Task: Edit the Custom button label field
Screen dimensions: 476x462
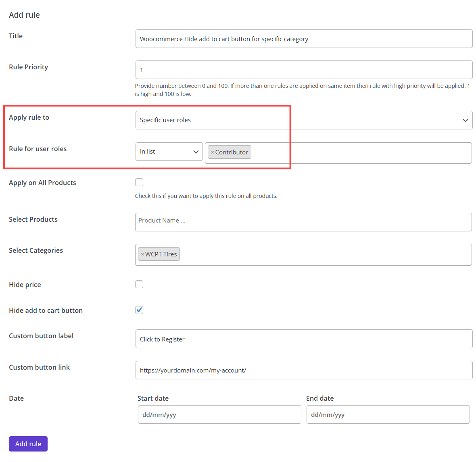Action: coord(304,339)
